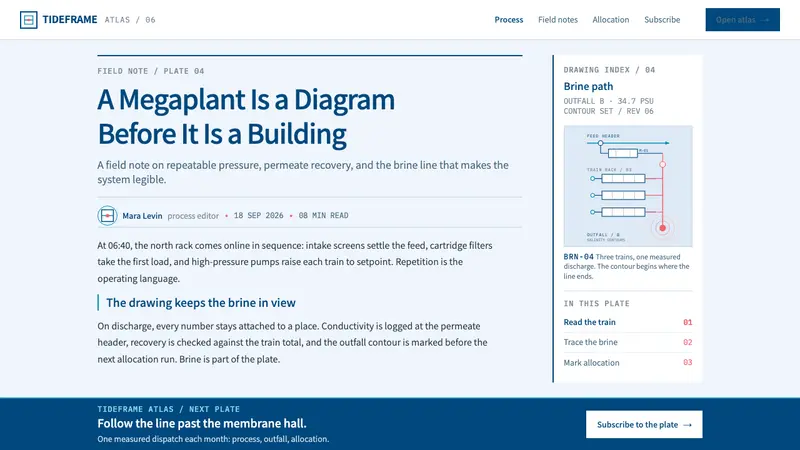Click the TIDEFRAME brand name
This screenshot has height=450, width=800.
[x=70, y=20]
